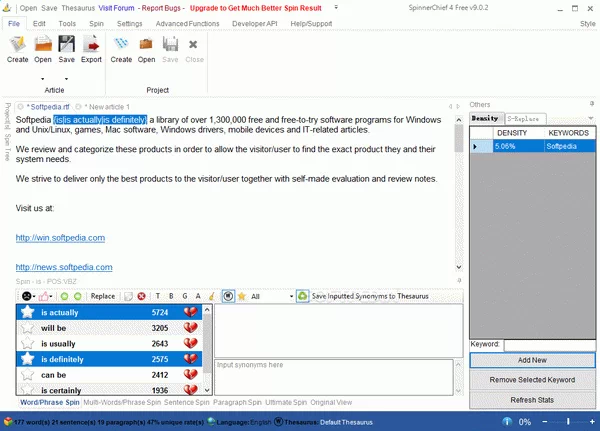Click the Add New keyword button
The width and height of the screenshot is (600, 431).
532,360
